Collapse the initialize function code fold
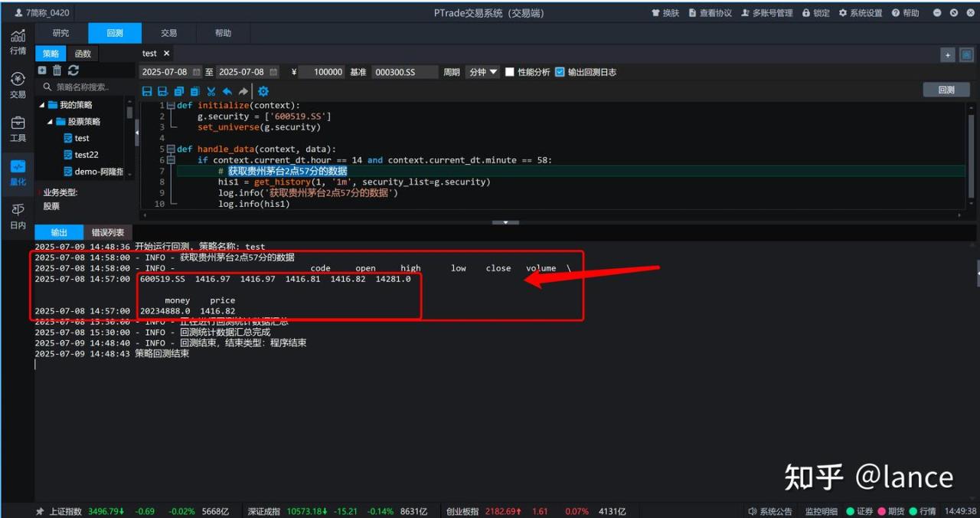980x518 pixels. [171, 106]
